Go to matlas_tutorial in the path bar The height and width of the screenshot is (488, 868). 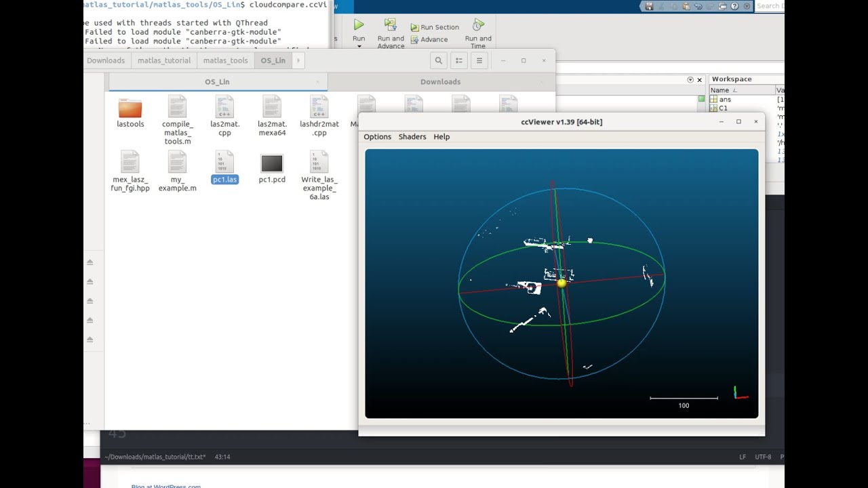tap(164, 60)
